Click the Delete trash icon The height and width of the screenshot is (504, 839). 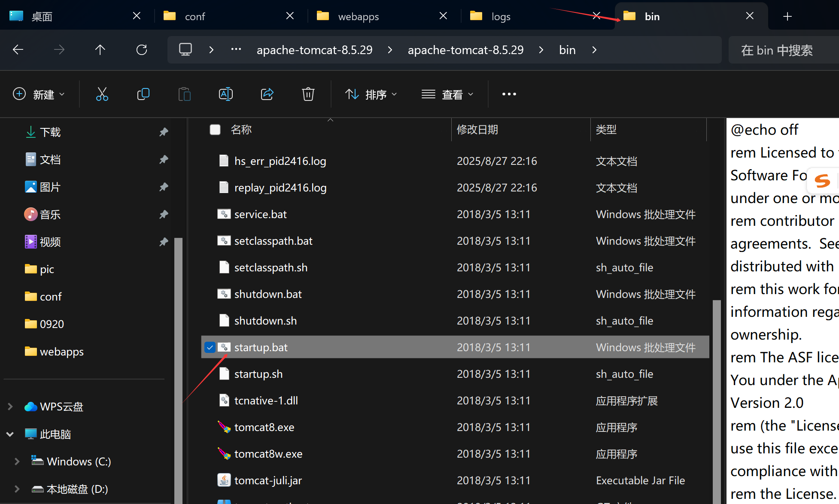pos(308,94)
